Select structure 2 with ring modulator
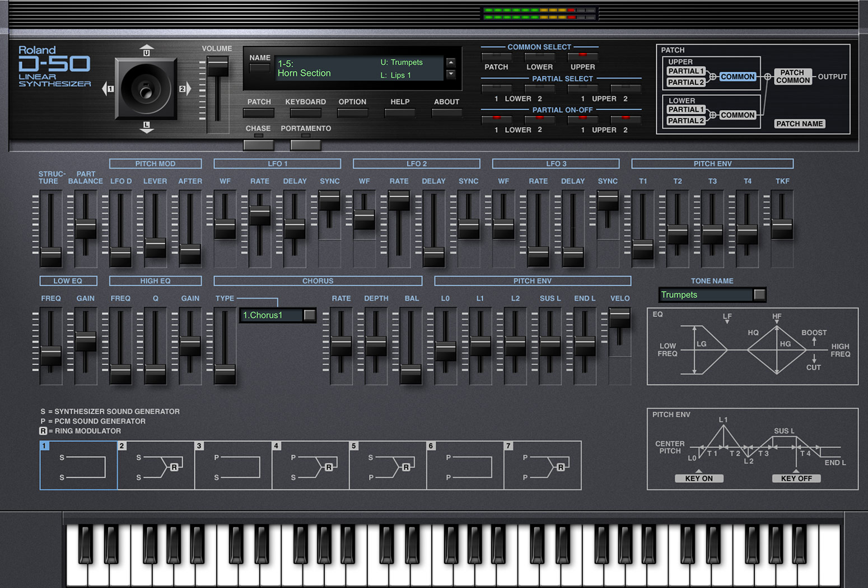 [155, 465]
